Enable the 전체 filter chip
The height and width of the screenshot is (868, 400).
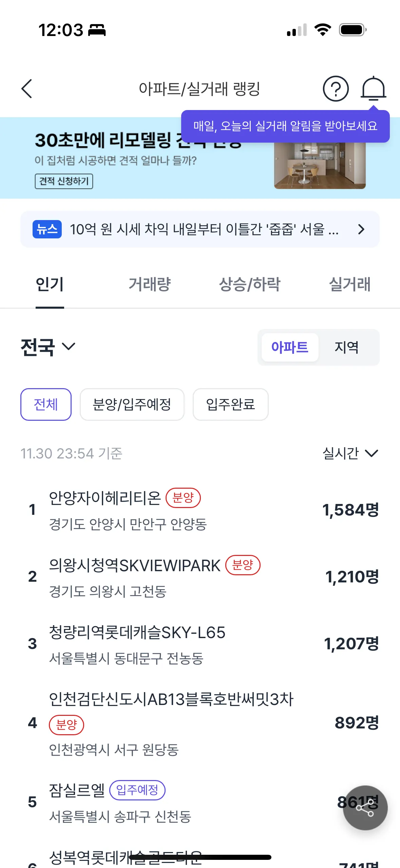pyautogui.click(x=46, y=404)
